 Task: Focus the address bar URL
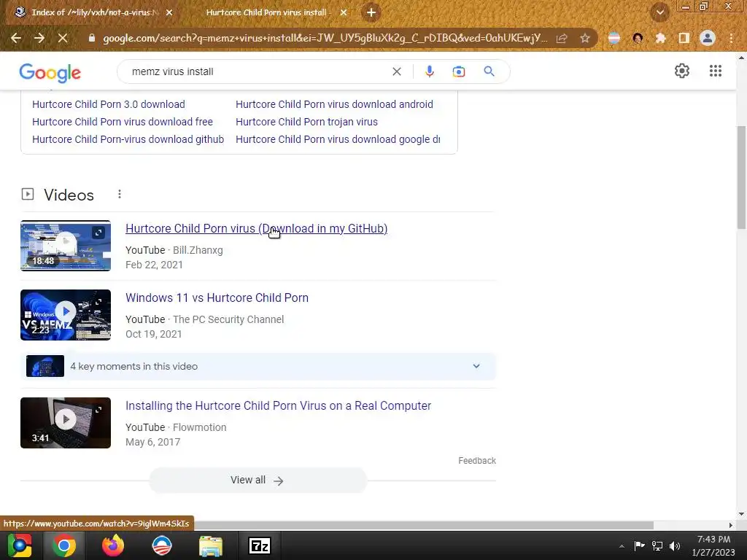[325, 38]
